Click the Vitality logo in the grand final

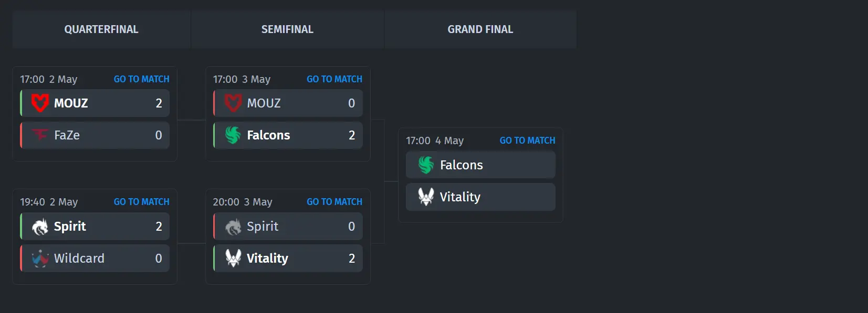(426, 197)
